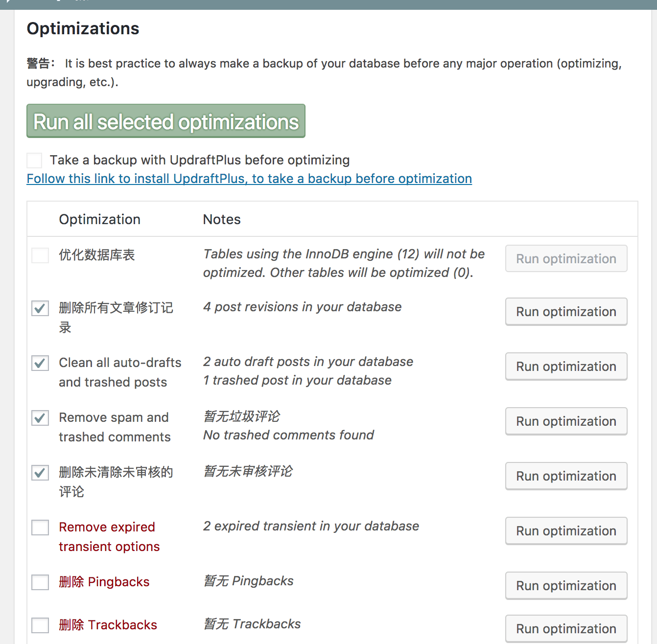This screenshot has width=657, height=644.
Task: Run optimization for Trackbacks row
Action: click(566, 629)
